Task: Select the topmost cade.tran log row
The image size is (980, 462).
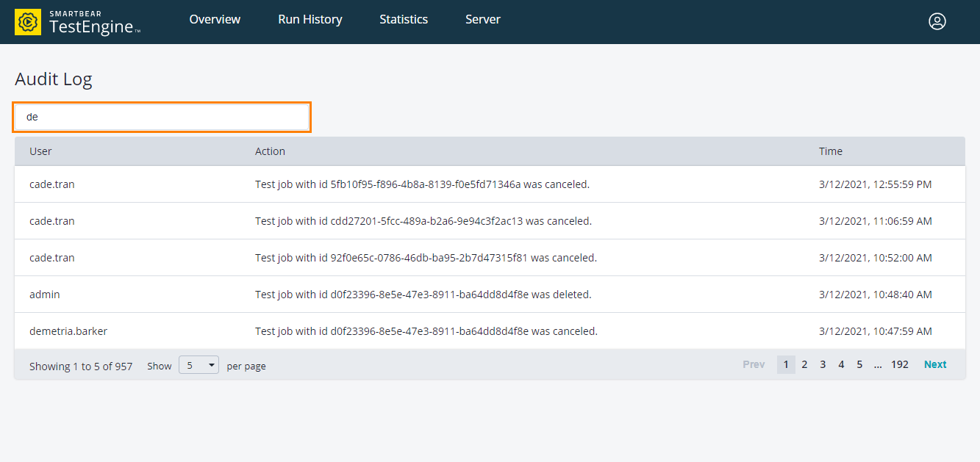Action: [x=51, y=184]
